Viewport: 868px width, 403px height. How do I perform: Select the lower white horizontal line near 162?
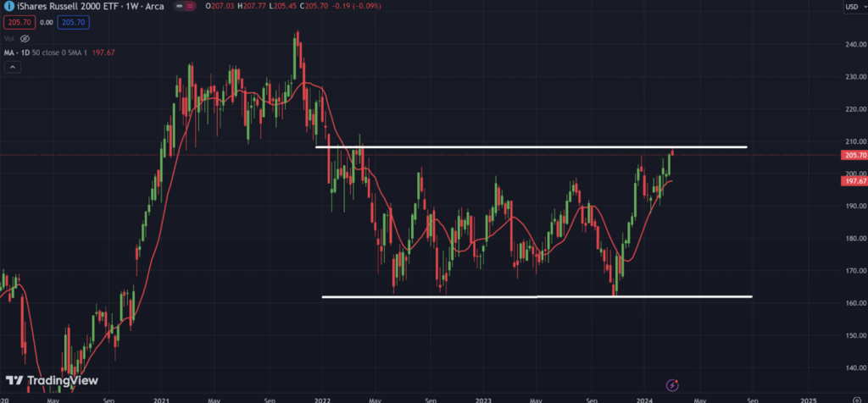click(x=537, y=297)
